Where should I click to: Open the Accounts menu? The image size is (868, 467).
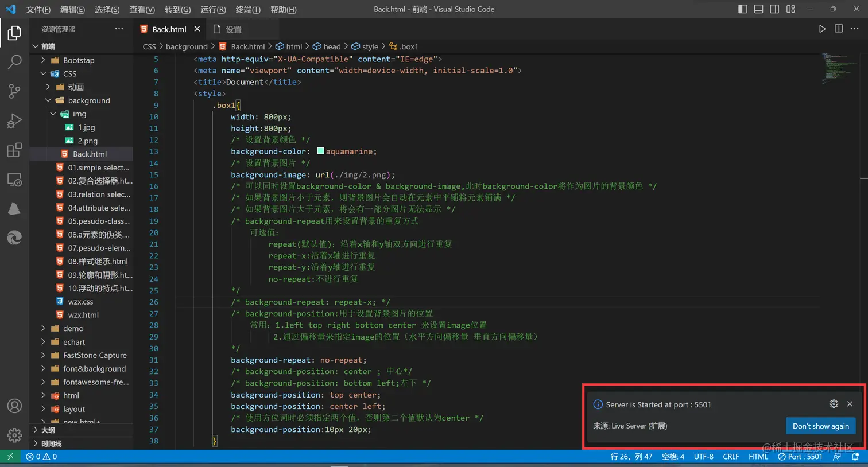(14, 406)
